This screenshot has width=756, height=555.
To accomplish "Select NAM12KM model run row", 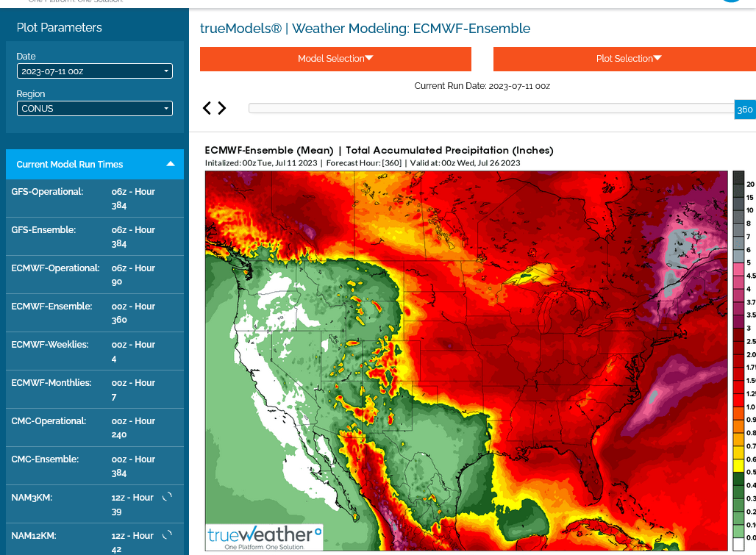I will tap(95, 540).
